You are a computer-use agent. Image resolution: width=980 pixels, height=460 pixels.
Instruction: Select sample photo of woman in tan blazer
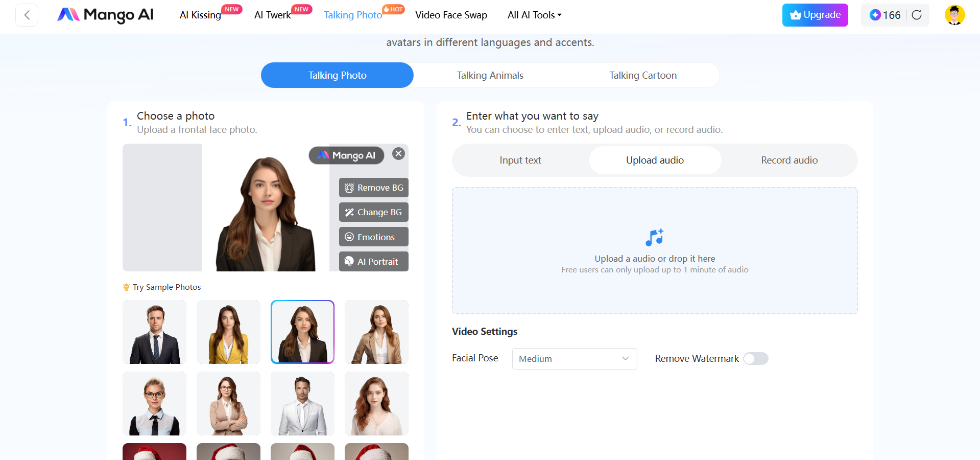point(377,332)
